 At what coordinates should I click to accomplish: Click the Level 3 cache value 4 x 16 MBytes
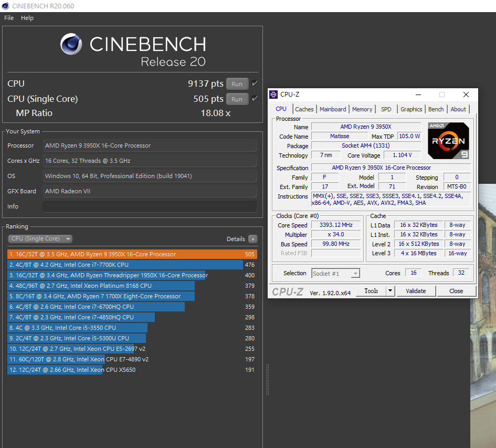tap(418, 253)
